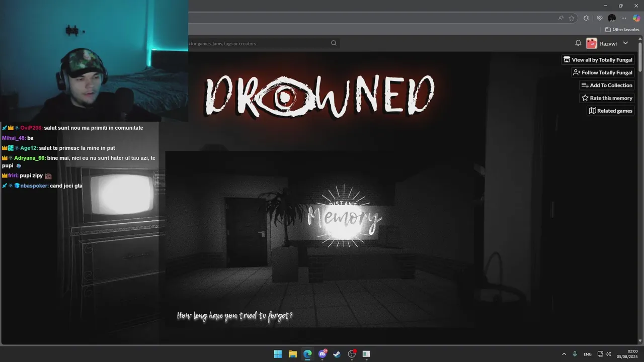
Task: Click the last taskbar app icon
Action: (x=366, y=354)
